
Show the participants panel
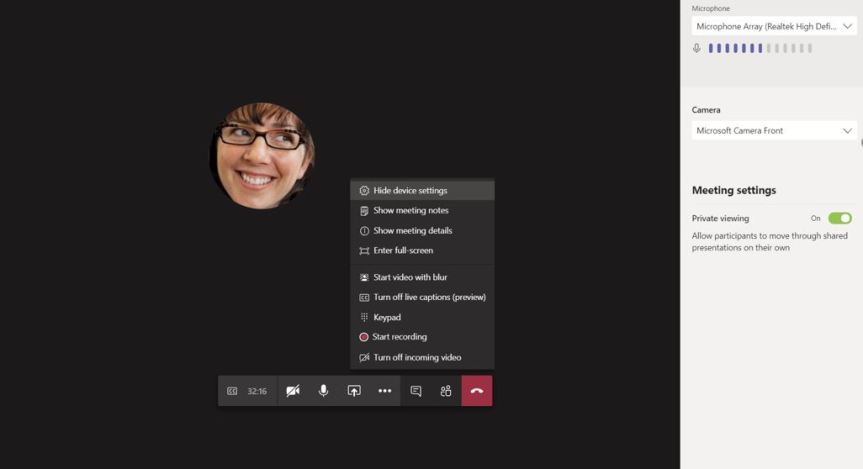(x=446, y=391)
